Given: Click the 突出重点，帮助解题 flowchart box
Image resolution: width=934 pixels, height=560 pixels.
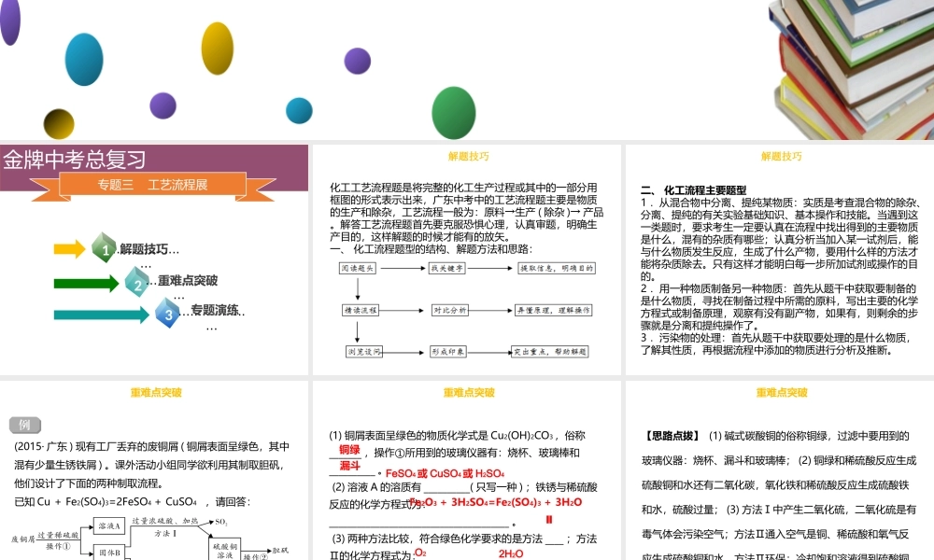Looking at the screenshot, I should pyautogui.click(x=550, y=352).
